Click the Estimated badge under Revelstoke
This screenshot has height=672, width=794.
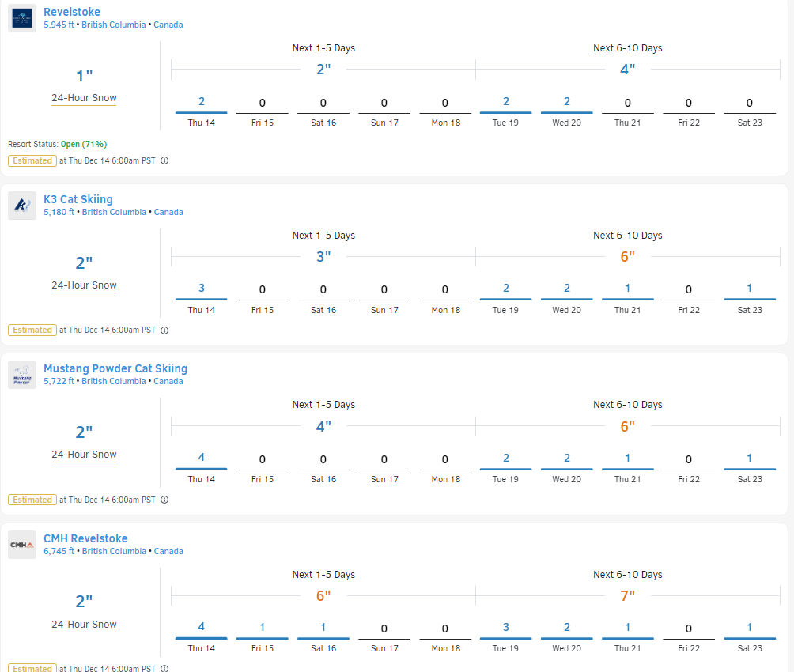coord(32,160)
